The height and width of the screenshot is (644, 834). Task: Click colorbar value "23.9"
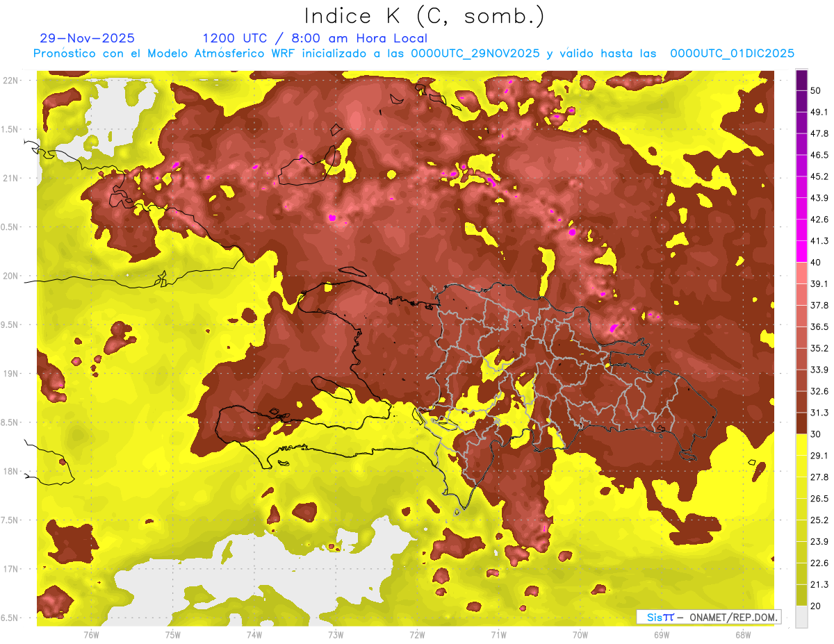819,542
